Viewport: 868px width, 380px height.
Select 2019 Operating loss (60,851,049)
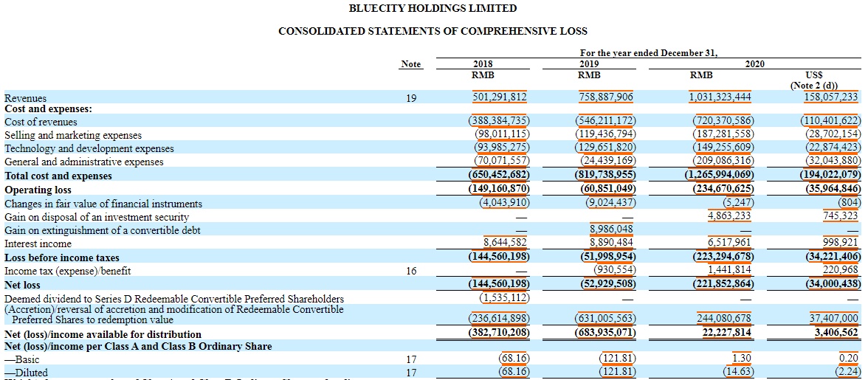608,189
